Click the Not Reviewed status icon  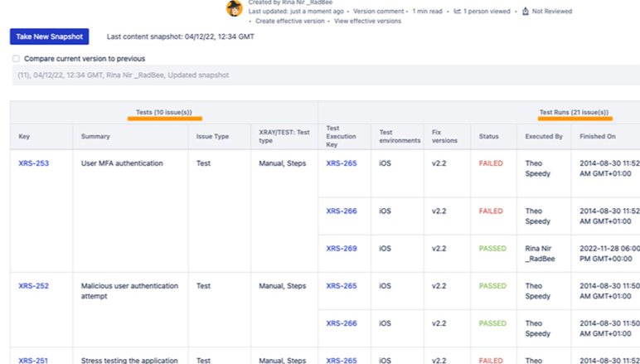[525, 12]
